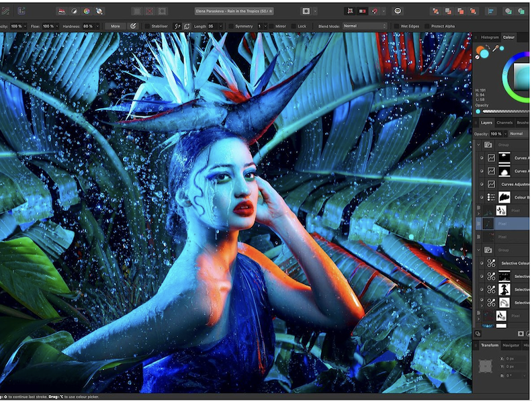Viewport: 532px width, 401px height.
Task: Click the Auto Levels icon
Action: coord(62,11)
